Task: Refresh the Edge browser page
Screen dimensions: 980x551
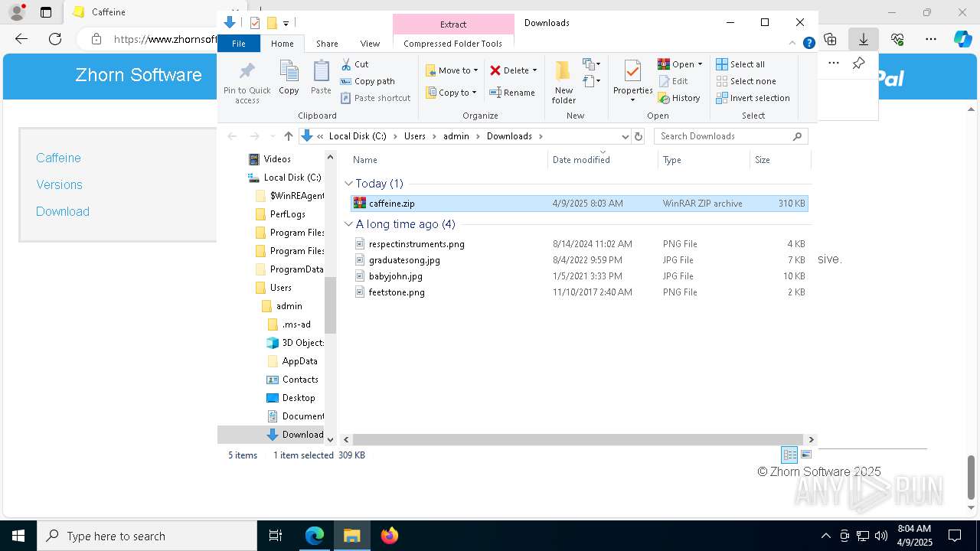Action: [55, 39]
